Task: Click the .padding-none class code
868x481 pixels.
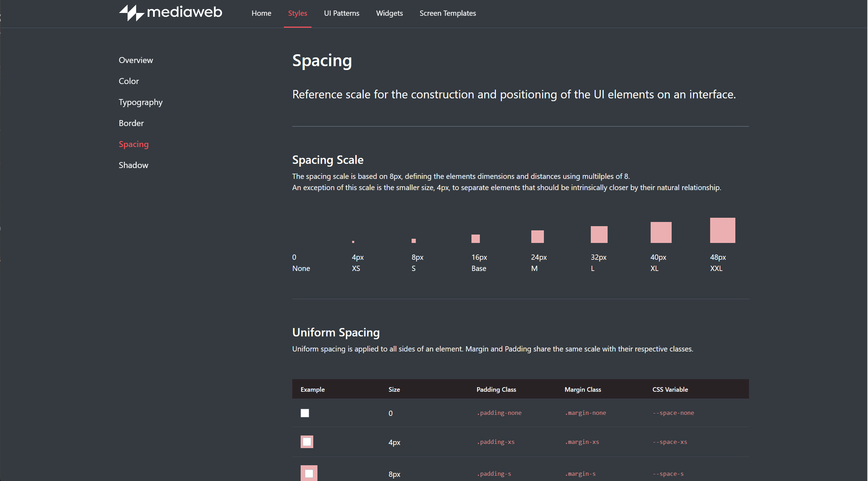Action: [x=499, y=413]
